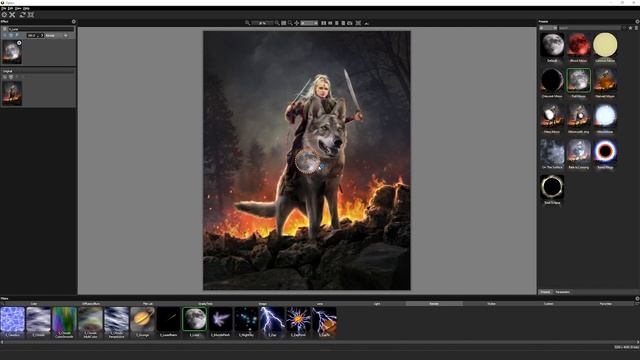Click the preset search field
Image resolution: width=640 pixels, height=360 pixels.
(589, 28)
